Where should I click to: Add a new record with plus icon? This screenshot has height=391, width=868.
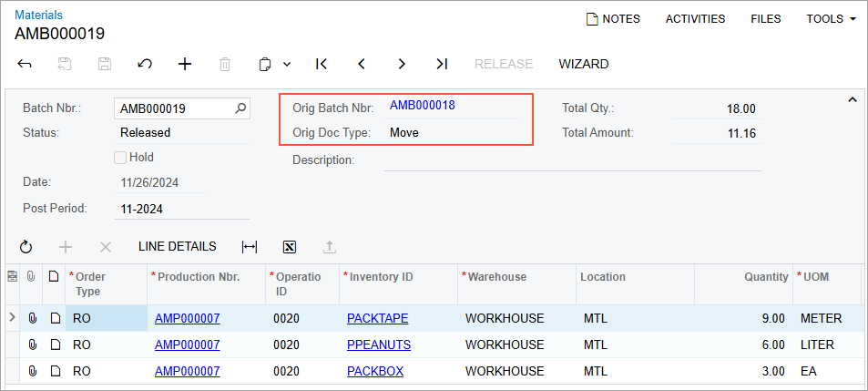pyautogui.click(x=185, y=64)
